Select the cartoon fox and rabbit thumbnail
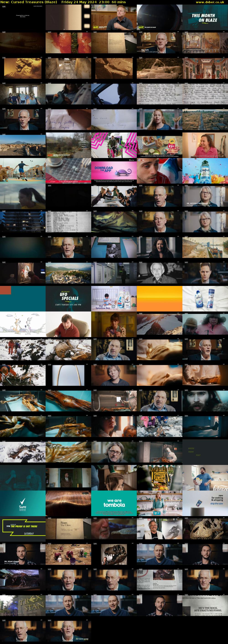The image size is (228, 644). [23, 324]
